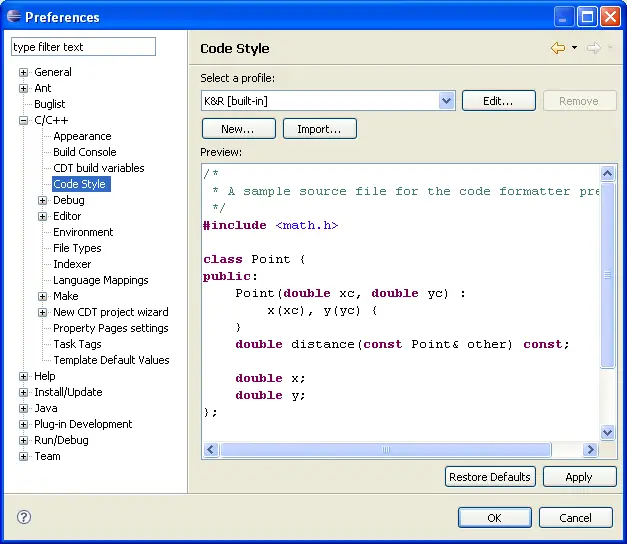Click the preview horizontal scrollbar thumb
627x544 pixels.
385,450
